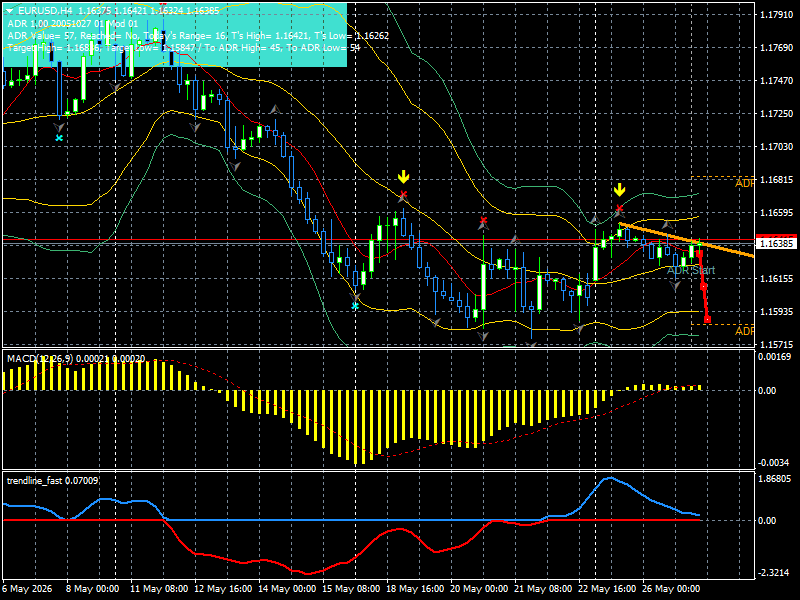The width and height of the screenshot is (800, 600).
Task: Select the orange descending trendline
Action: (686, 240)
